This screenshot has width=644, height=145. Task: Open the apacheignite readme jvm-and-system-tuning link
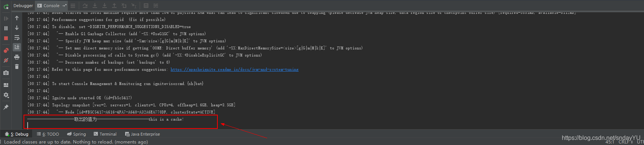tap(235, 69)
